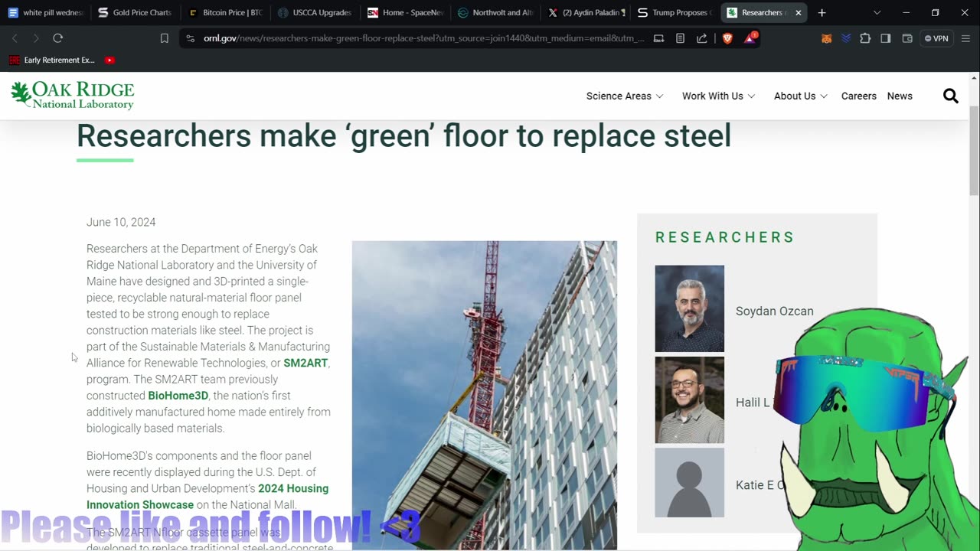Switch to Bitcoin Price tab

point(225,12)
